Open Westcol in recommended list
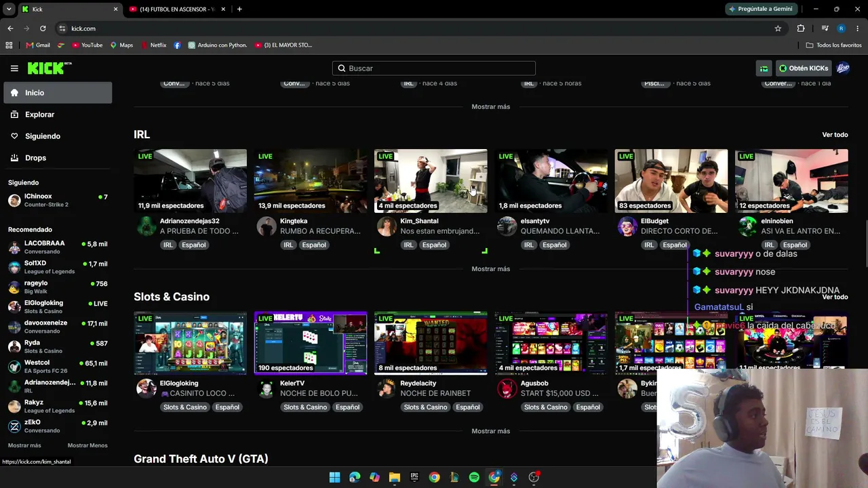Viewport: 868px width, 488px height. [58, 367]
